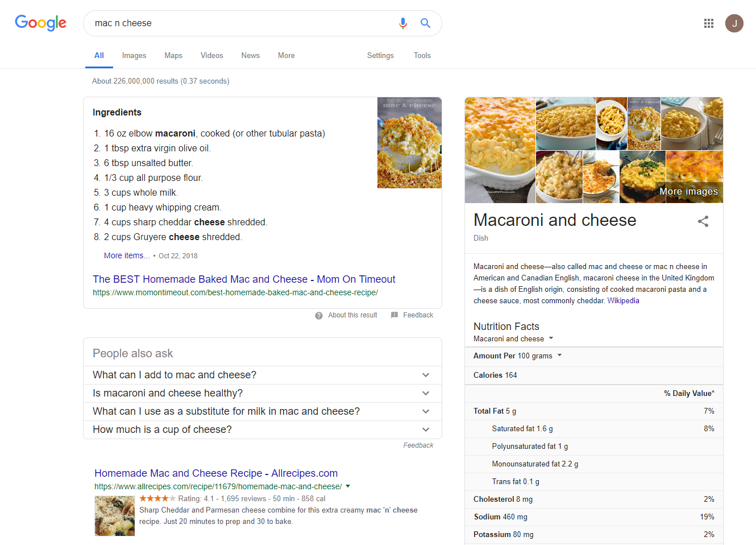Open Search Settings
Image resolution: width=756 pixels, height=545 pixels.
(x=380, y=55)
